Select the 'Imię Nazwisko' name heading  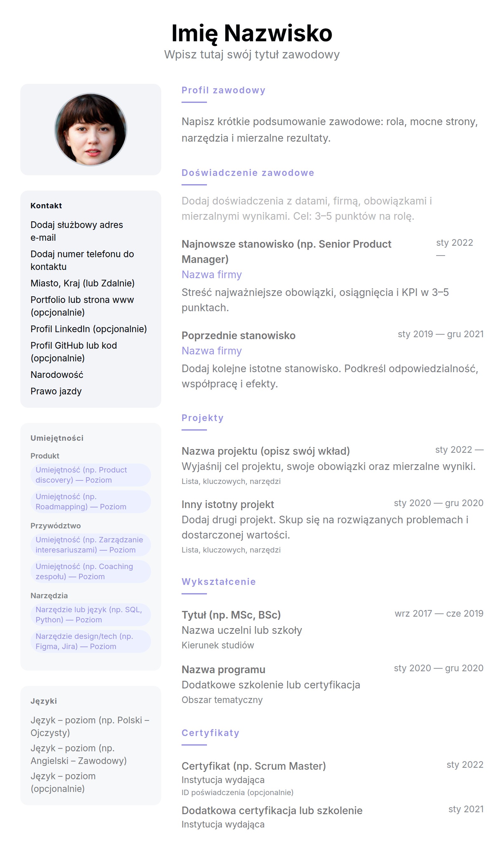click(252, 33)
